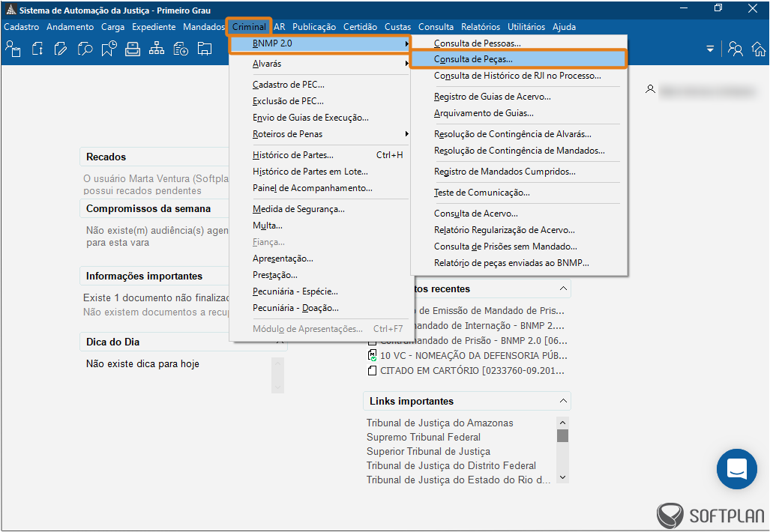
Task: Click the bookmark with clock toolbar icon
Action: click(x=109, y=49)
